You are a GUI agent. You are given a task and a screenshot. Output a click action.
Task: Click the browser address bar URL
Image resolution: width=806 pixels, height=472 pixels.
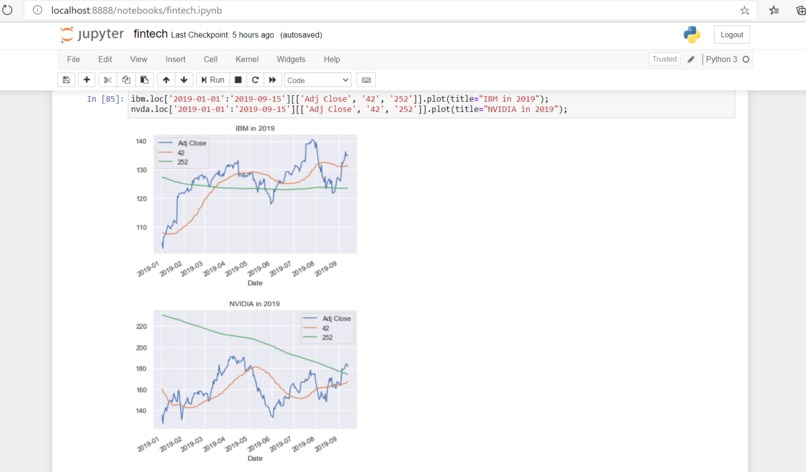click(x=136, y=10)
